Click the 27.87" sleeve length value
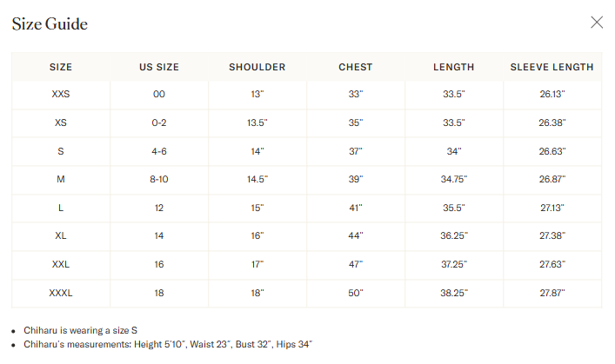The image size is (615, 364). [x=552, y=293]
